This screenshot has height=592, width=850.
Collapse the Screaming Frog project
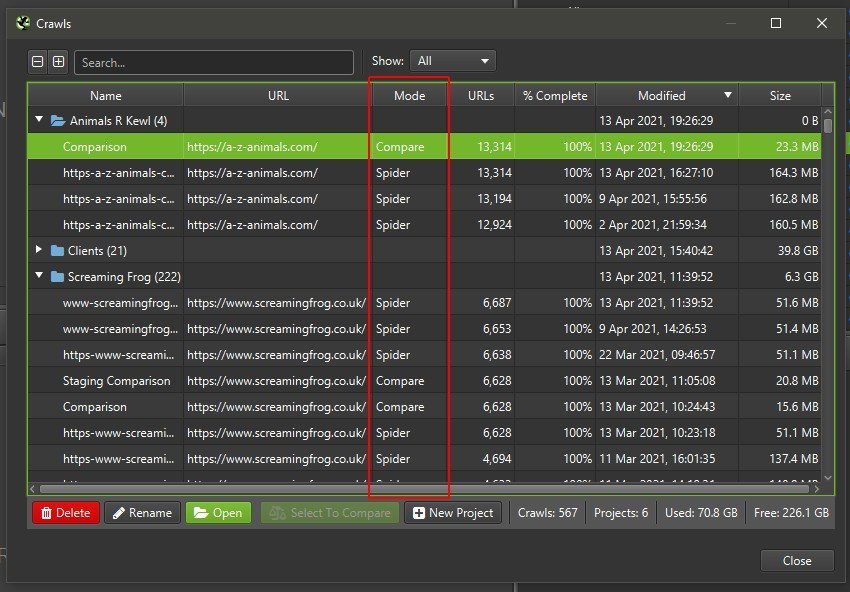tap(40, 277)
